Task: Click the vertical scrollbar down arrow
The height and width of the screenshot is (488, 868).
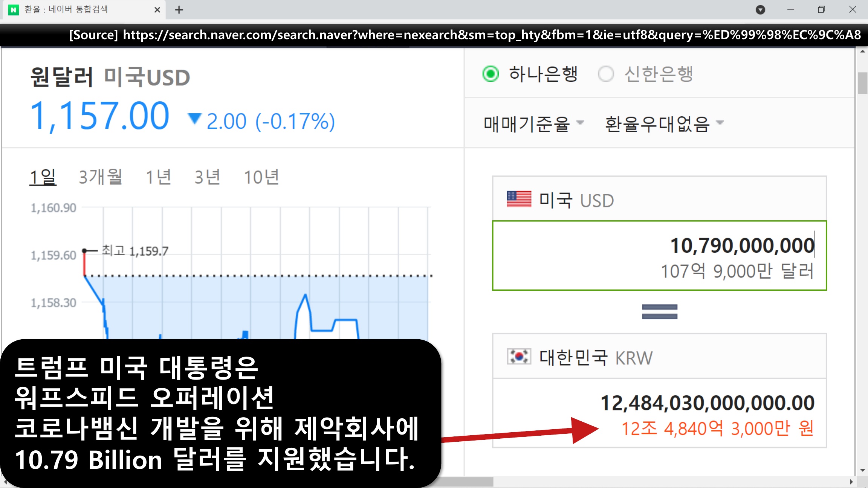Action: click(x=862, y=470)
